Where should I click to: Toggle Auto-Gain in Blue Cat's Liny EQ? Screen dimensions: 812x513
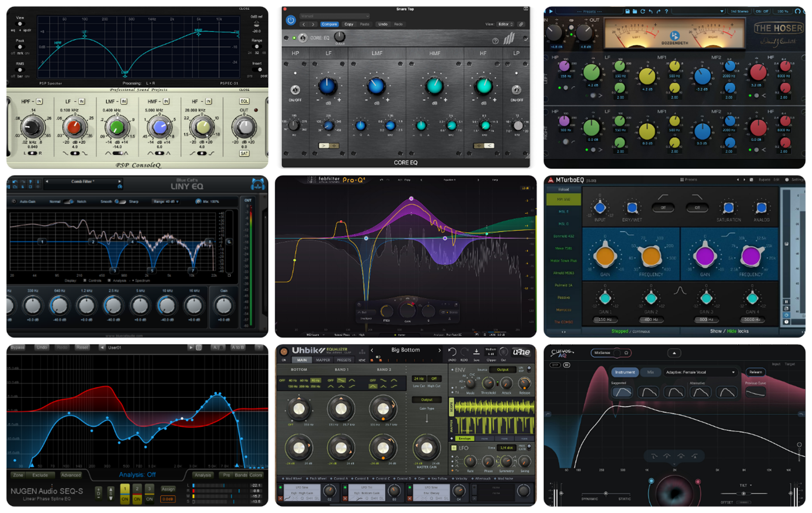pyautogui.click(x=14, y=202)
